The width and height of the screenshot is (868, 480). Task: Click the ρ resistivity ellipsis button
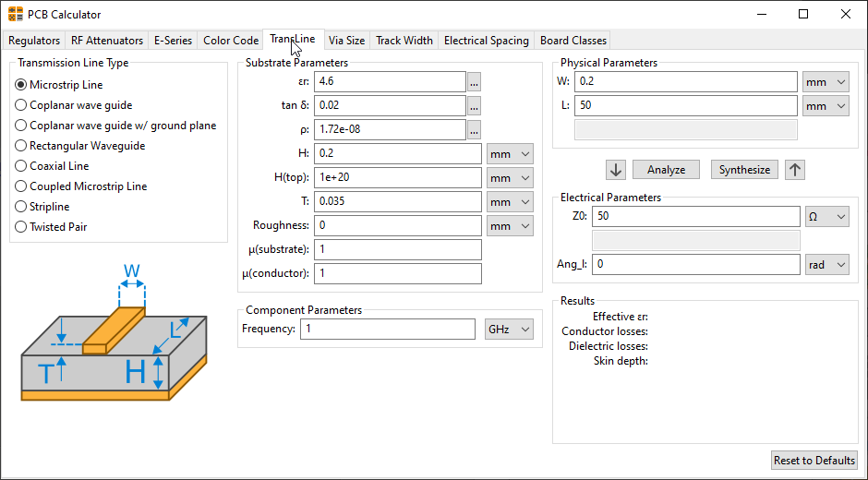475,129
